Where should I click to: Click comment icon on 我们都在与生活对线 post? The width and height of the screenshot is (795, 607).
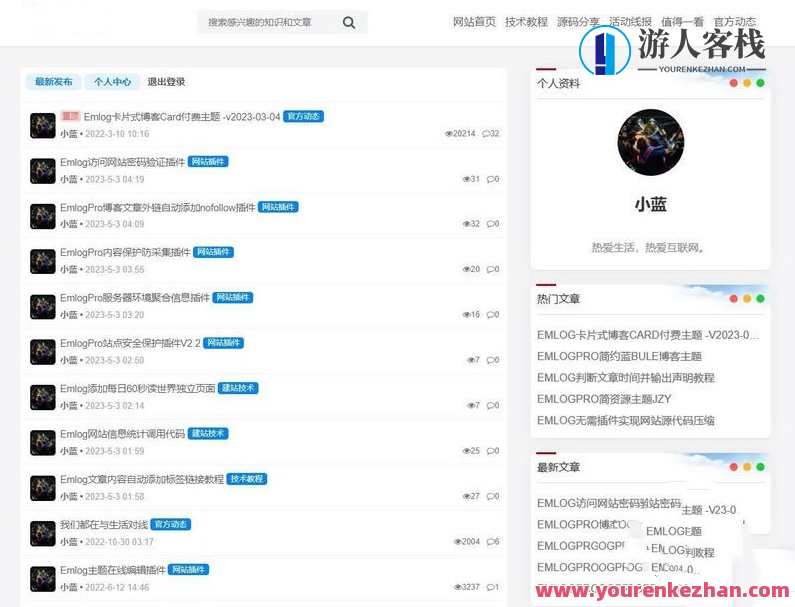click(x=490, y=542)
